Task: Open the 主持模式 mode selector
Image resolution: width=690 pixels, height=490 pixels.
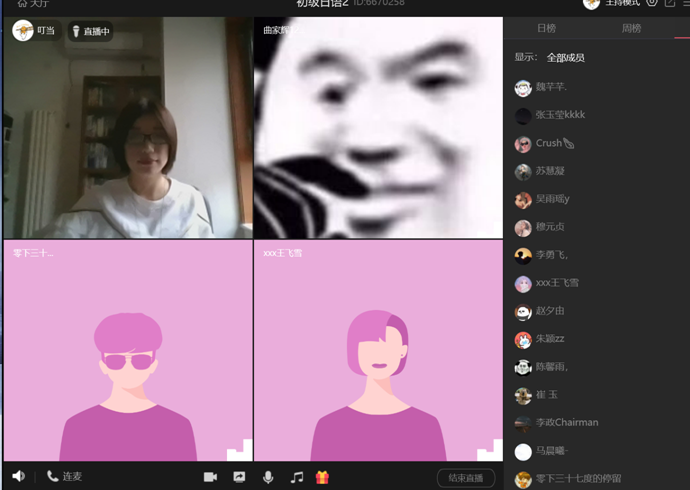Action: pos(622,4)
